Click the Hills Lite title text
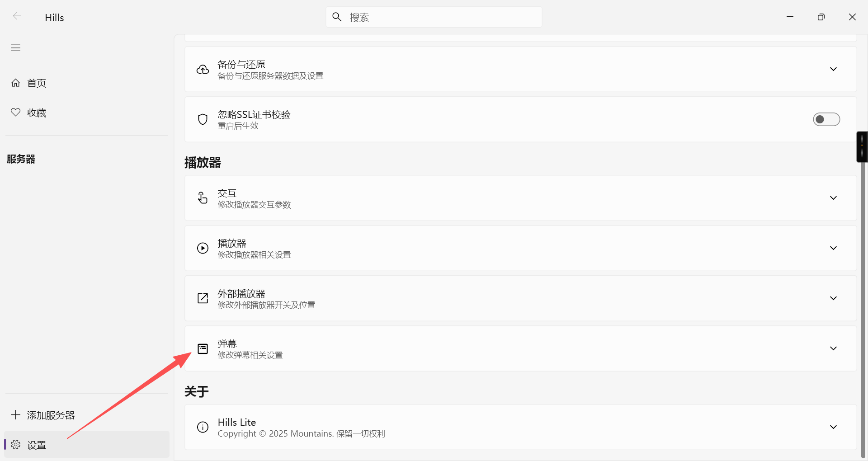Viewport: 868px width, 461px height. coord(237,422)
